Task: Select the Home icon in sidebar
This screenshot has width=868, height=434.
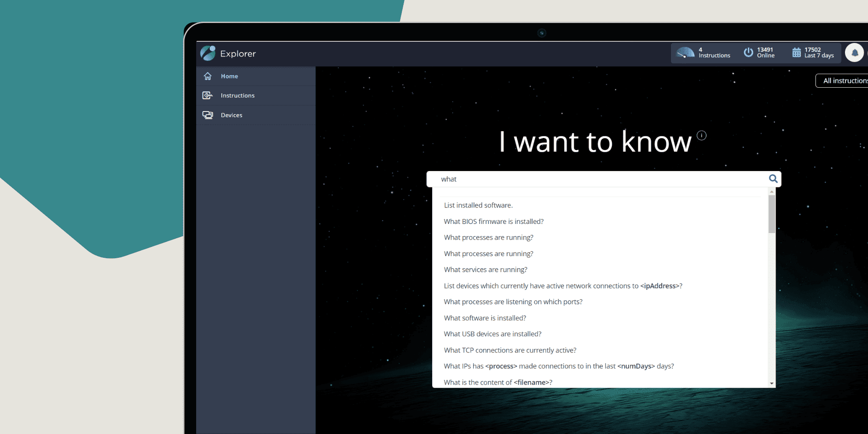Action: coord(208,76)
